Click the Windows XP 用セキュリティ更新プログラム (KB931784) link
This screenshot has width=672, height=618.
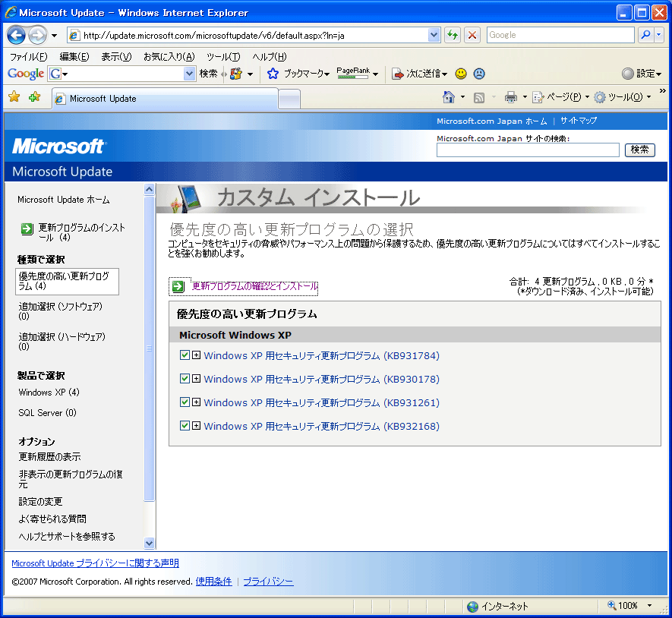tap(321, 355)
